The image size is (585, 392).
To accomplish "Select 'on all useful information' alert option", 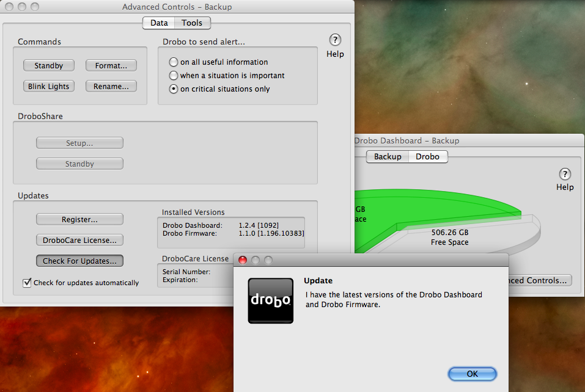I will (x=174, y=62).
